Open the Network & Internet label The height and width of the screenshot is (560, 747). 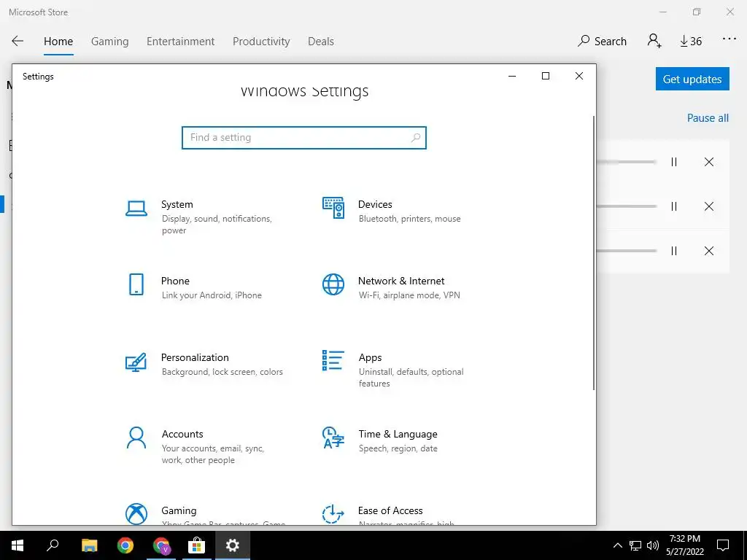click(x=401, y=281)
